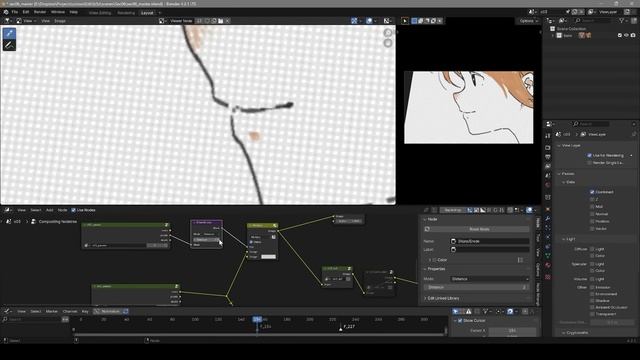The width and height of the screenshot is (640, 360).
Task: Open the outliner filter dropdown
Action: 623,20
